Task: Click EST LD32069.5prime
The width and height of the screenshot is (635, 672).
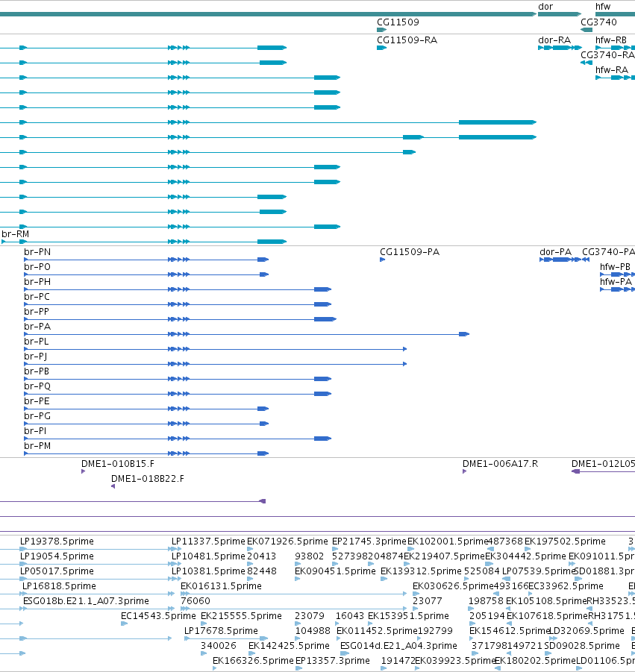Action: tap(586, 631)
